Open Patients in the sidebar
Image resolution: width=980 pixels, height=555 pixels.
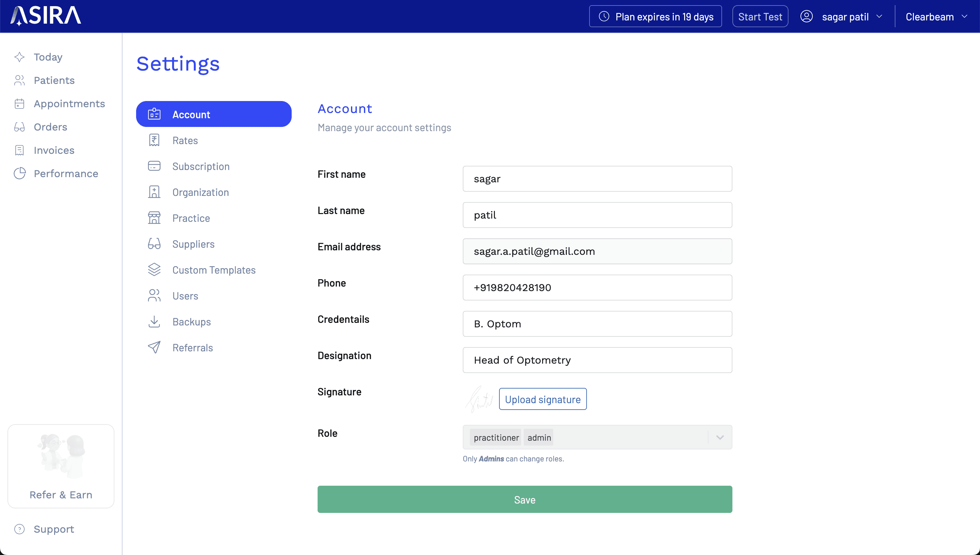pos(54,80)
